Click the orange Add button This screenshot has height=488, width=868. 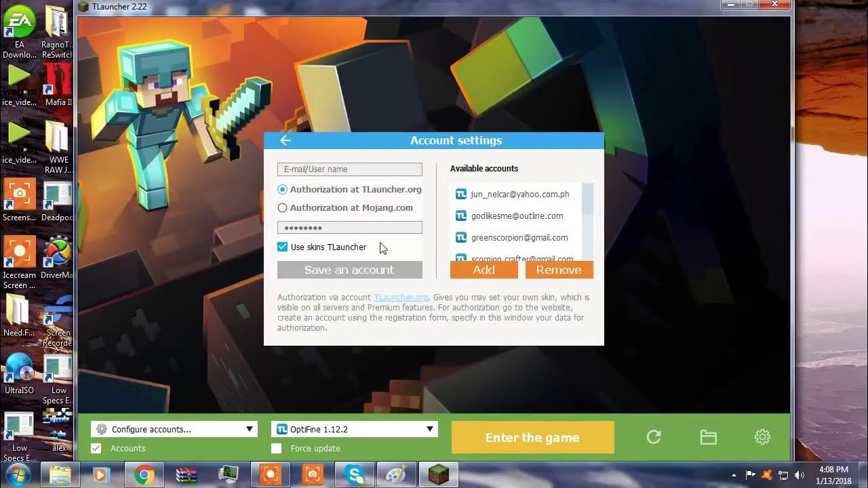tap(484, 270)
